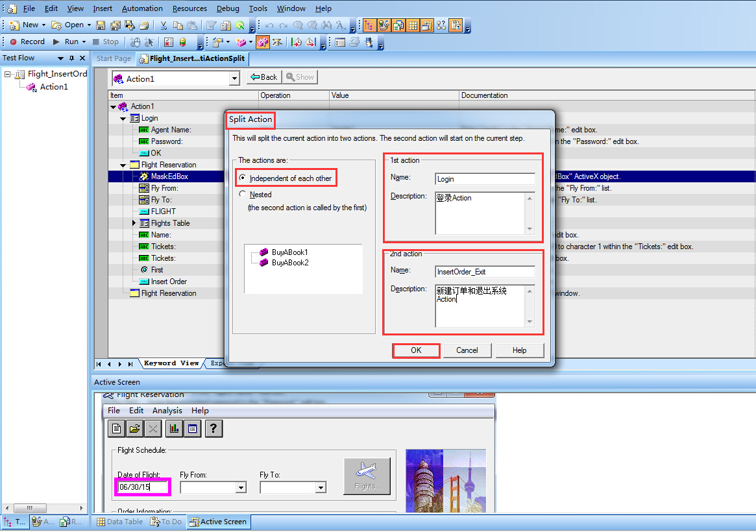Select BuyABook1 in the action tree

tap(284, 252)
